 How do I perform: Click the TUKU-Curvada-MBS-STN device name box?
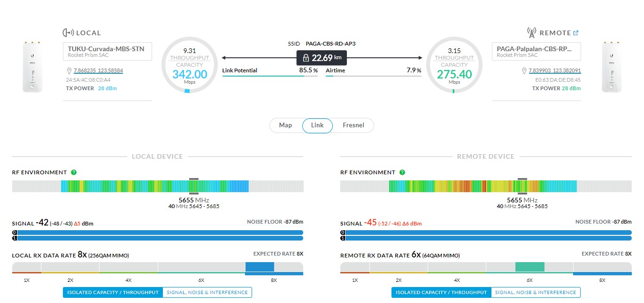107,52
